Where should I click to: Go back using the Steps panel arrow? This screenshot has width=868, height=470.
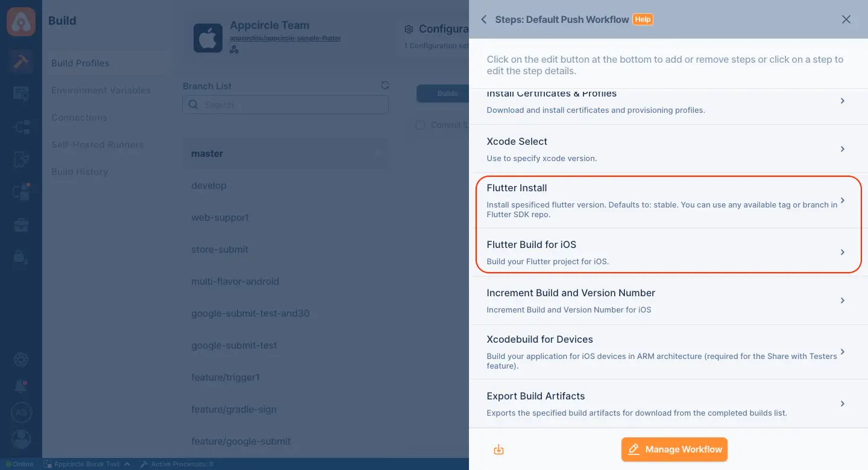[483, 19]
